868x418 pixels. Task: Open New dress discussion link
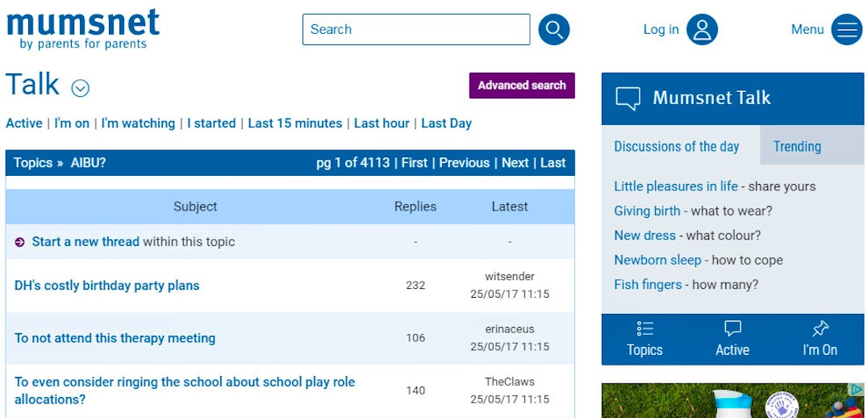(x=645, y=236)
